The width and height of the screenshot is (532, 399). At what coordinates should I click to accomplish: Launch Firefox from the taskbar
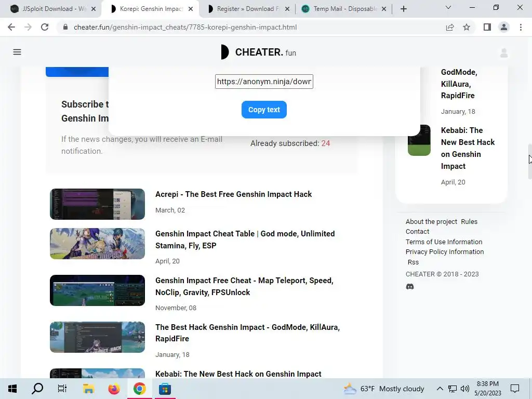[x=114, y=389]
